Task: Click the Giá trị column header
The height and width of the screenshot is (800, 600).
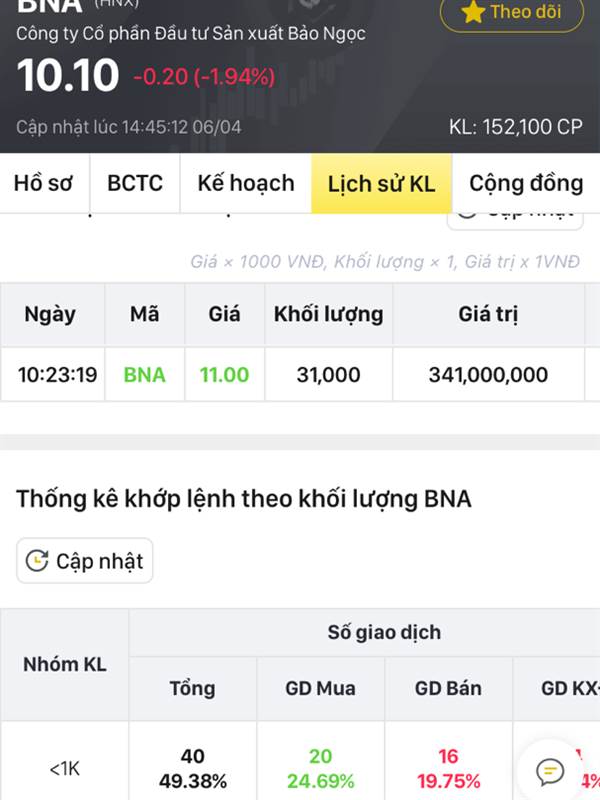Action: point(488,314)
